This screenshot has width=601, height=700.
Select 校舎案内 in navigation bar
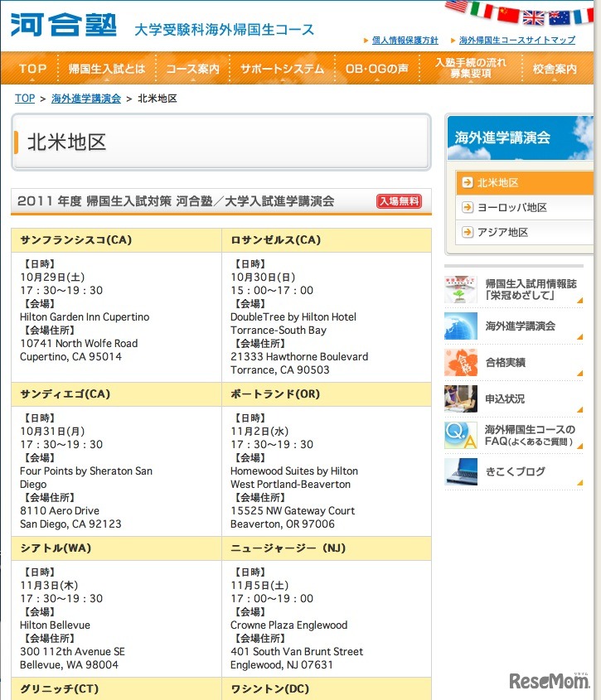555,68
